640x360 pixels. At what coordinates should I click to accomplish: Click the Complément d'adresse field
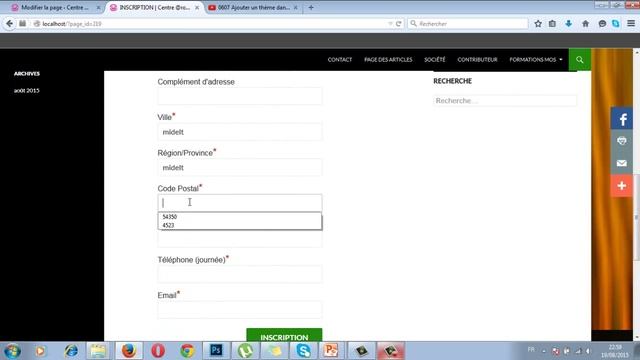(x=240, y=96)
